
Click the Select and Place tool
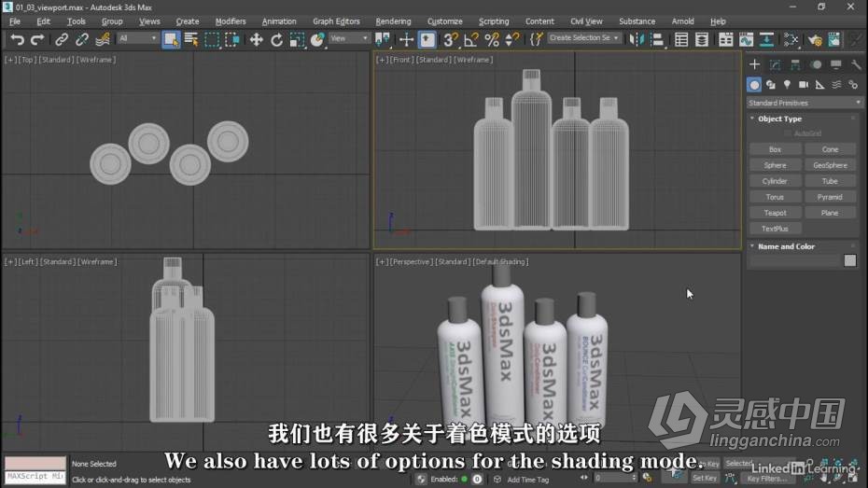(317, 39)
